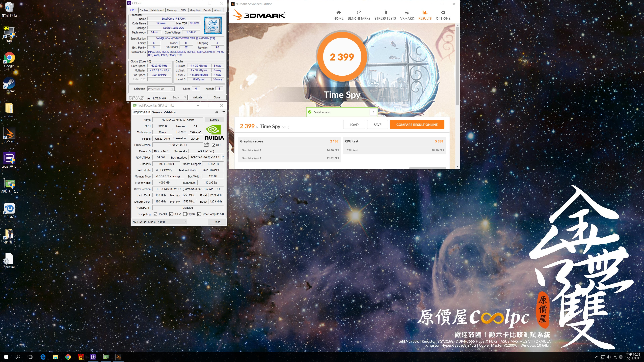
Task: Click GPU-Z Name field GeForce GTX 960
Action: [177, 120]
